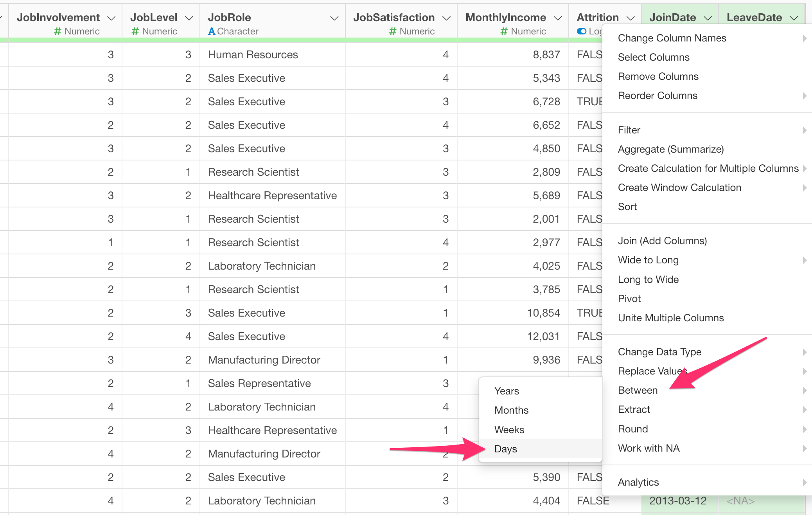Open Work with NA submenu
This screenshot has width=812, height=515.
(x=707, y=448)
